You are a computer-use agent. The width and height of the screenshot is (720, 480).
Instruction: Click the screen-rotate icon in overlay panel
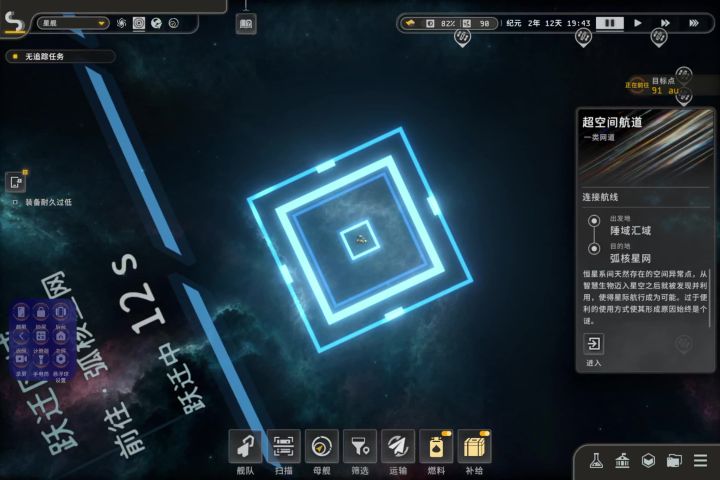pos(60,312)
